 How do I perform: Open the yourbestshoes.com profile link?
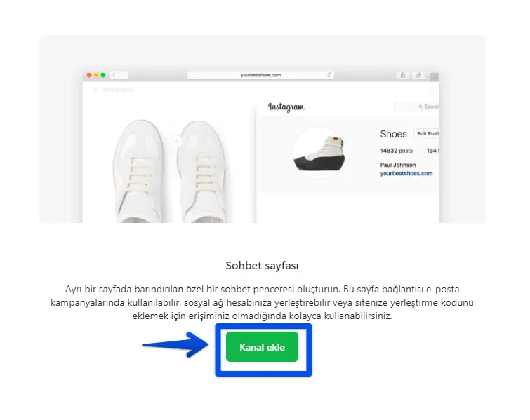coord(406,173)
